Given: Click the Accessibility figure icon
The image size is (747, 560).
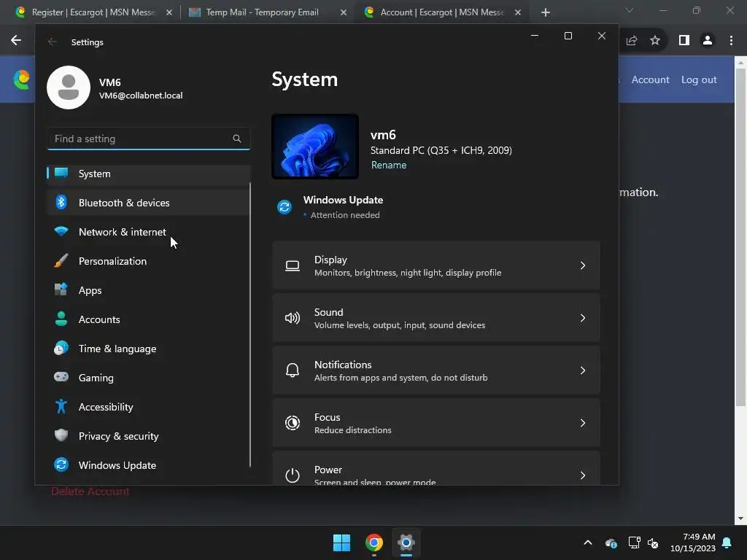Looking at the screenshot, I should coord(61,406).
